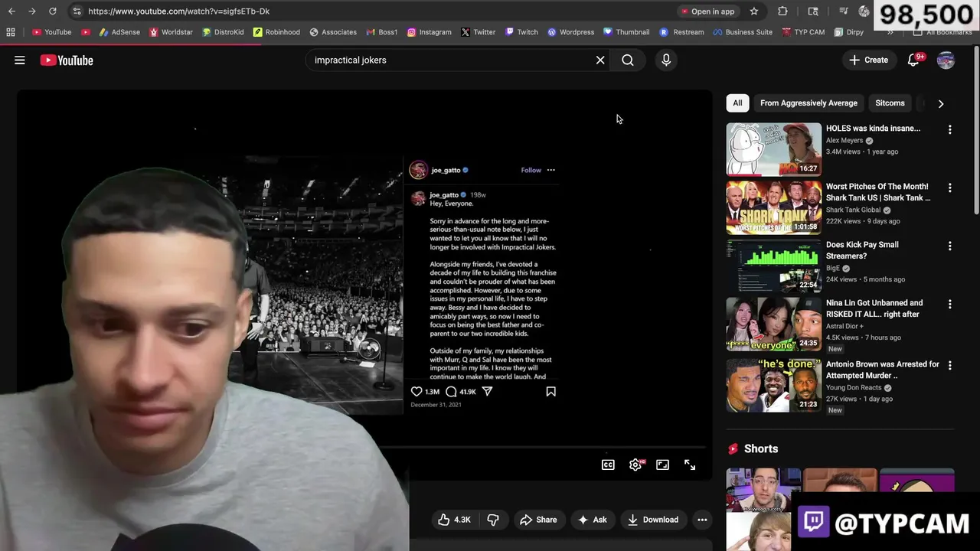Select the Sitcoms filter chip

890,103
